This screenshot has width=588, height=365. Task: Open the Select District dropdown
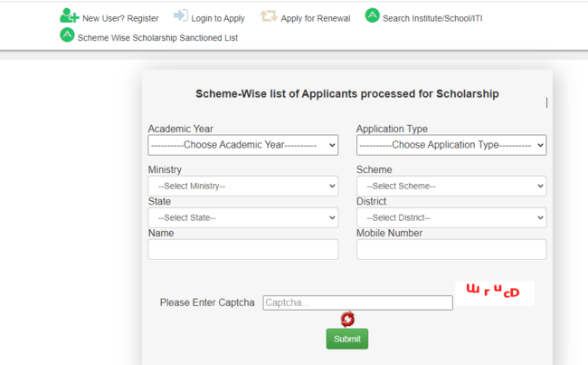click(450, 217)
